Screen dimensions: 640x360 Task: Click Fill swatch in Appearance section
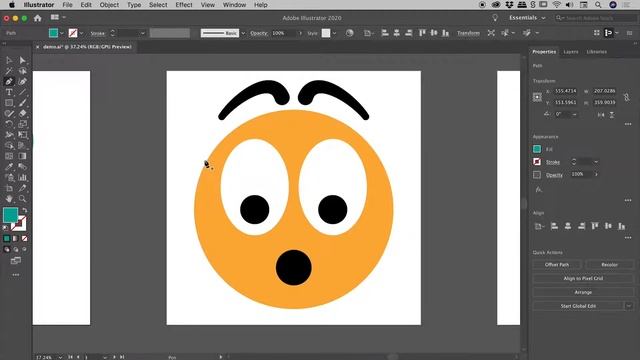537,149
